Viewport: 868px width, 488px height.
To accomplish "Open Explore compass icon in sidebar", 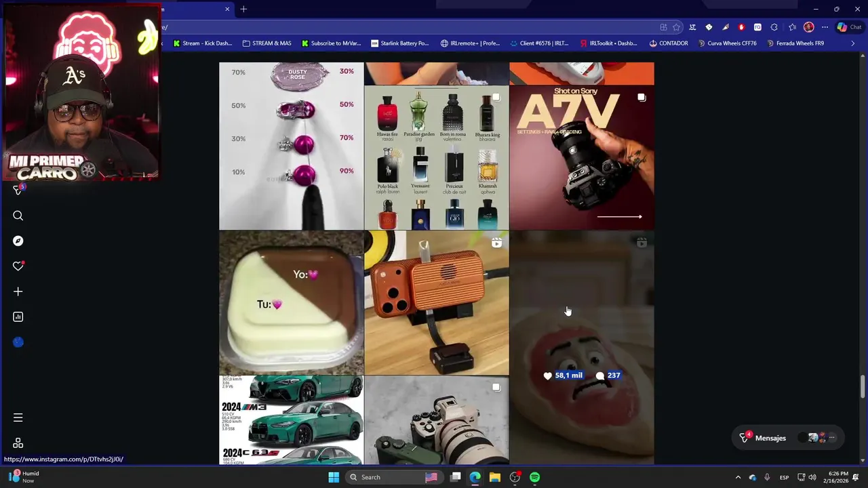I will 18,241.
